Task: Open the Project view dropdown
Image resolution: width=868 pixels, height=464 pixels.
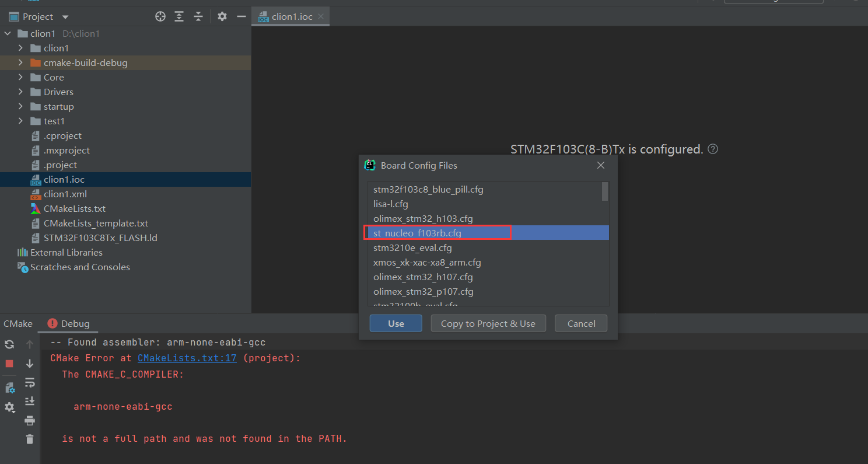Action: coord(65,17)
